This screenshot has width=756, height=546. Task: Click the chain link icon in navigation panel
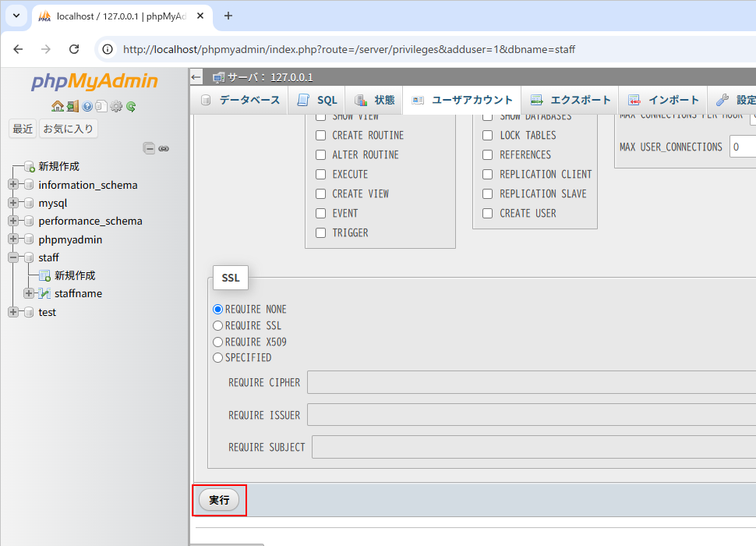pyautogui.click(x=164, y=148)
